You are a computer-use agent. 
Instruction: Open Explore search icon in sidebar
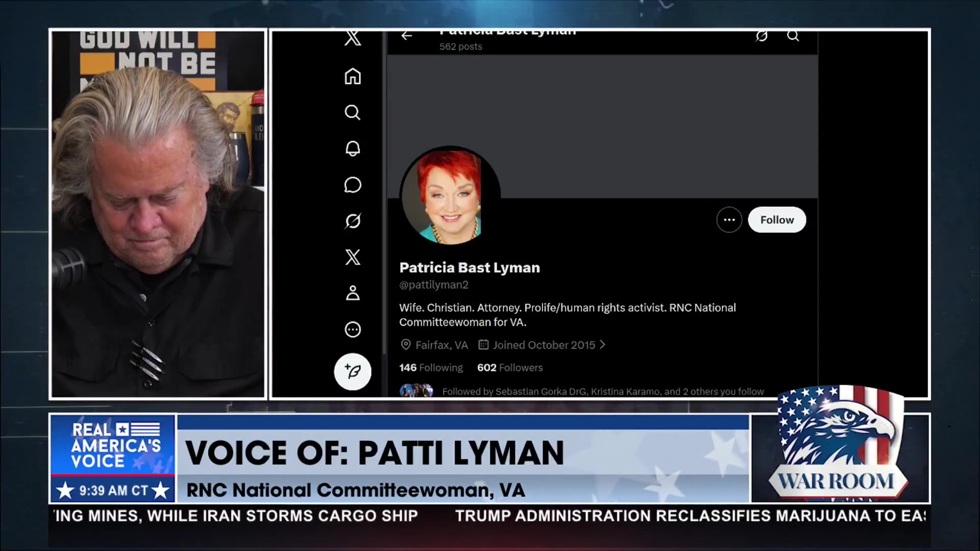(353, 112)
